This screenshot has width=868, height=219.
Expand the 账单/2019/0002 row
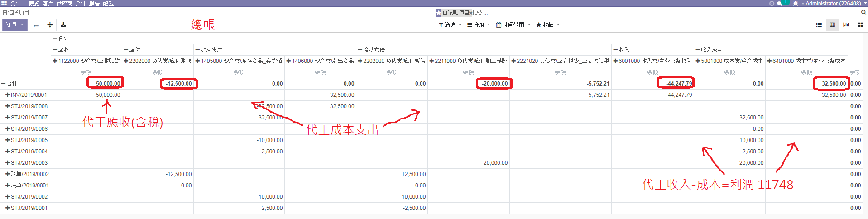click(27, 174)
